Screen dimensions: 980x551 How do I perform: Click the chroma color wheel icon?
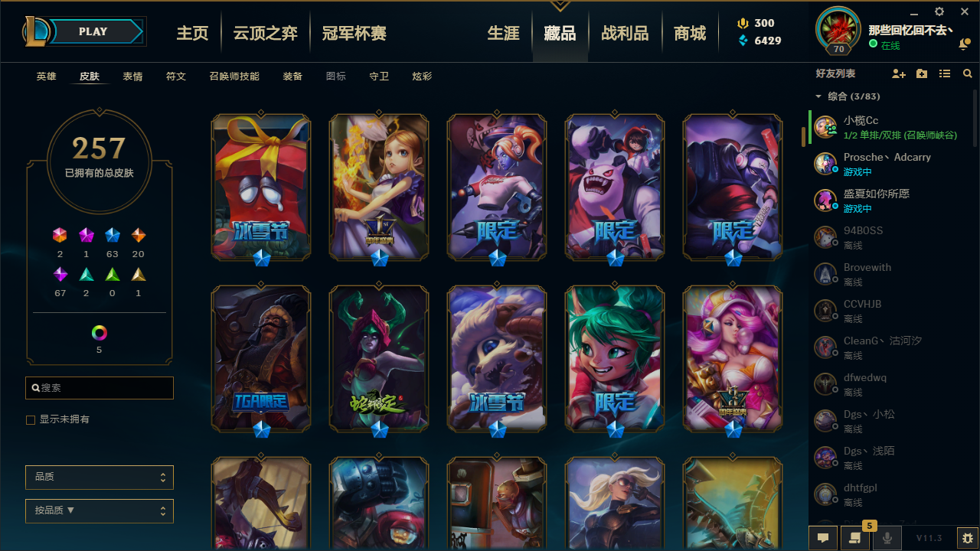pyautogui.click(x=100, y=333)
